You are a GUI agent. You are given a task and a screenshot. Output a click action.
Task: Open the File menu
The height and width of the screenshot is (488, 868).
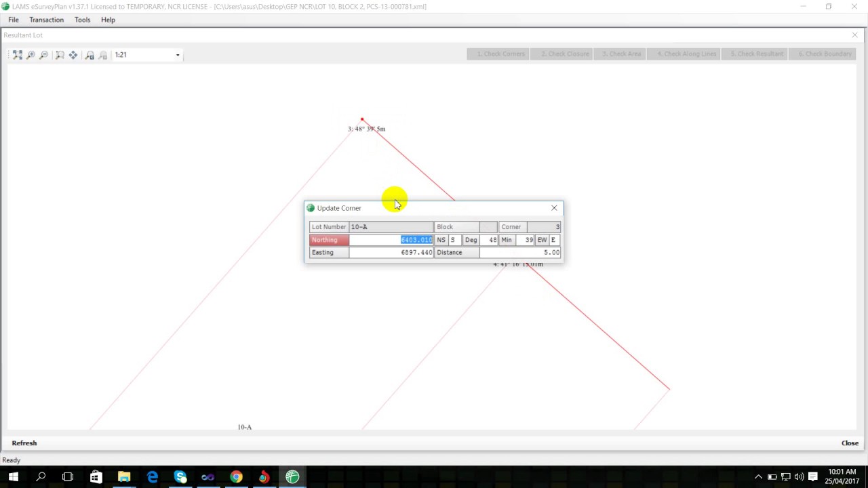14,20
